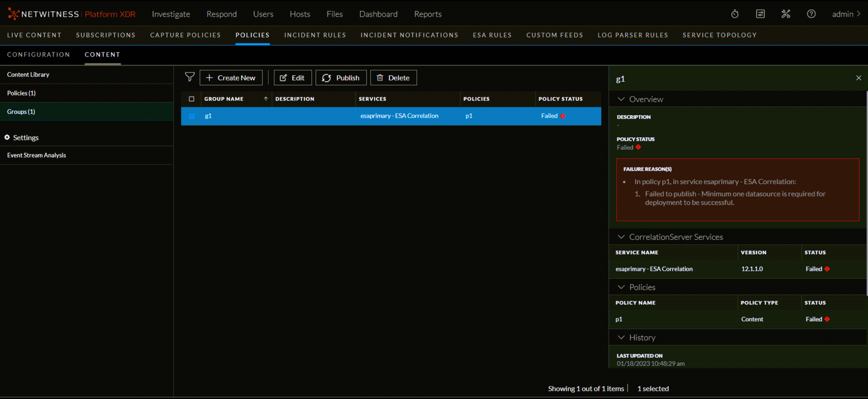Collapse the CorrelationServer Services section
Screen dimensions: 868x399
click(x=621, y=237)
